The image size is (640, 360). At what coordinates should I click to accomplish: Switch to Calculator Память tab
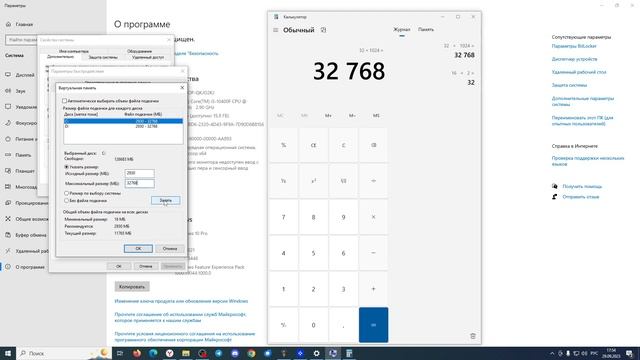[426, 29]
